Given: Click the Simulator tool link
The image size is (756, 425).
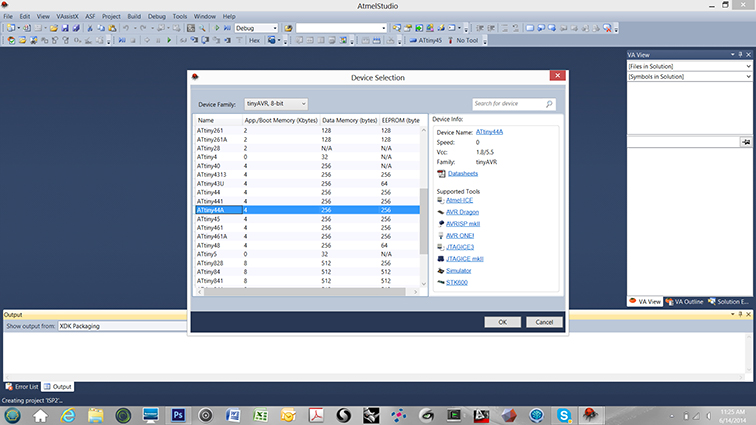Looking at the screenshot, I should pos(458,271).
